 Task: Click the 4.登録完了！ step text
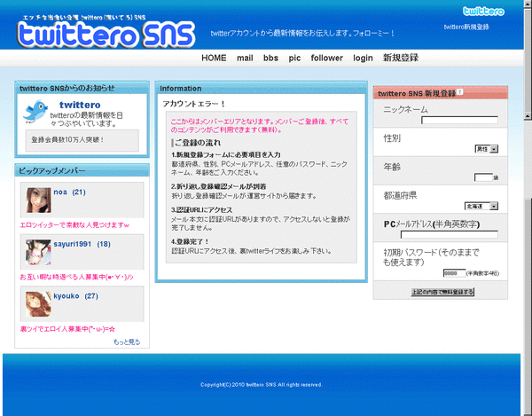tap(190, 241)
